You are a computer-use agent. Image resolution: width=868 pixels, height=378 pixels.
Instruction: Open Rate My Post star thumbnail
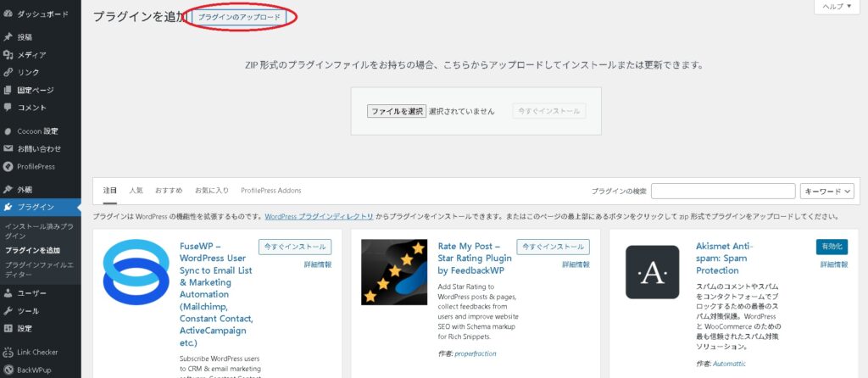pyautogui.click(x=394, y=272)
